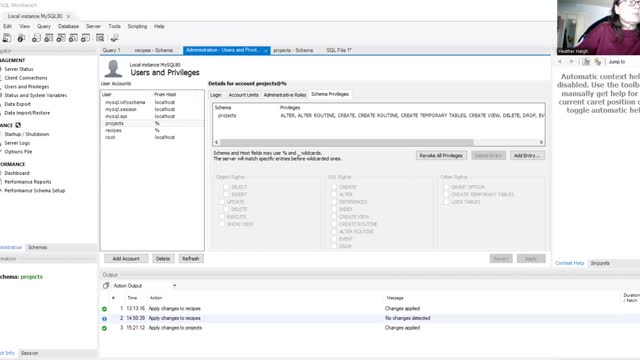Click the create new table toolbar icon
The height and width of the screenshot is (360, 640).
pos(49,38)
